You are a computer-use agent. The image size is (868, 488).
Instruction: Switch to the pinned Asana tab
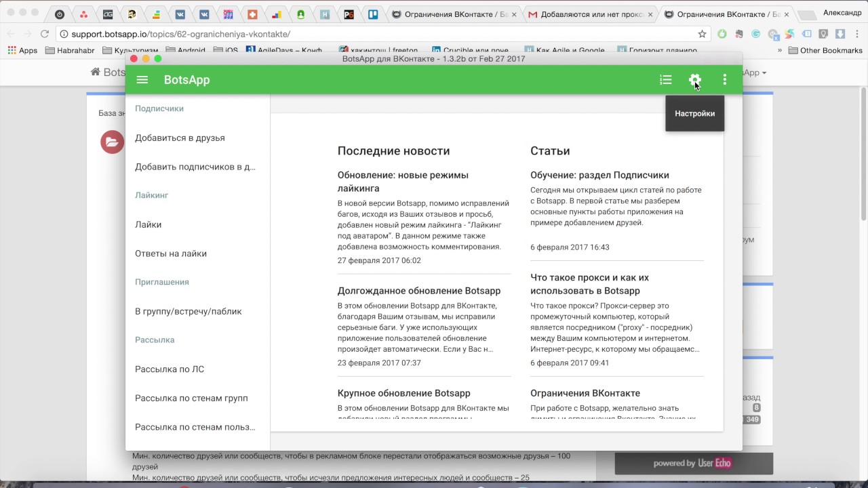[x=83, y=14]
